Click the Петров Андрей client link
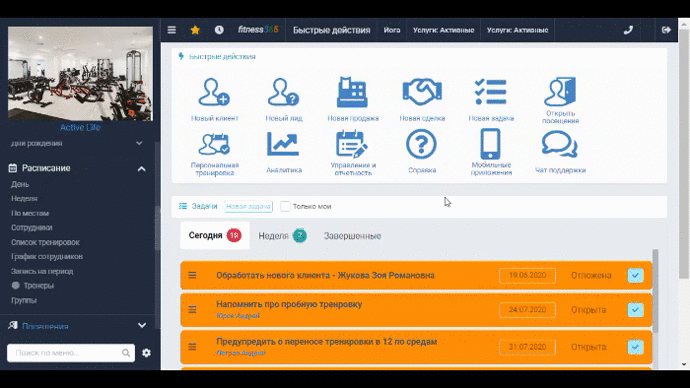Viewport: 690px width, 388px height. click(241, 353)
